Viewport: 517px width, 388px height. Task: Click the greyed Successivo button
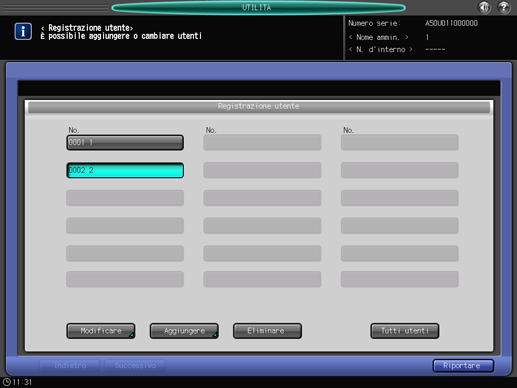(135, 366)
